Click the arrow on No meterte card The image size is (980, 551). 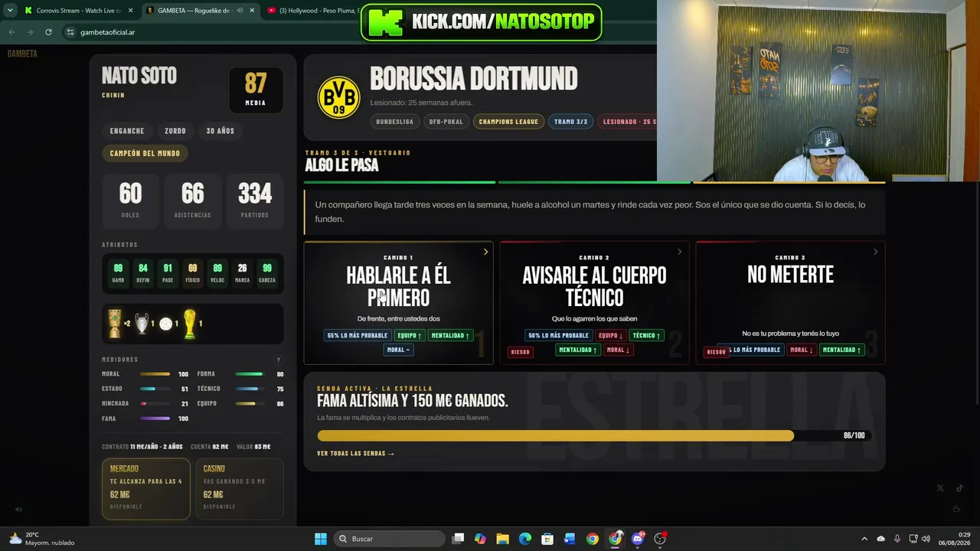tap(875, 252)
